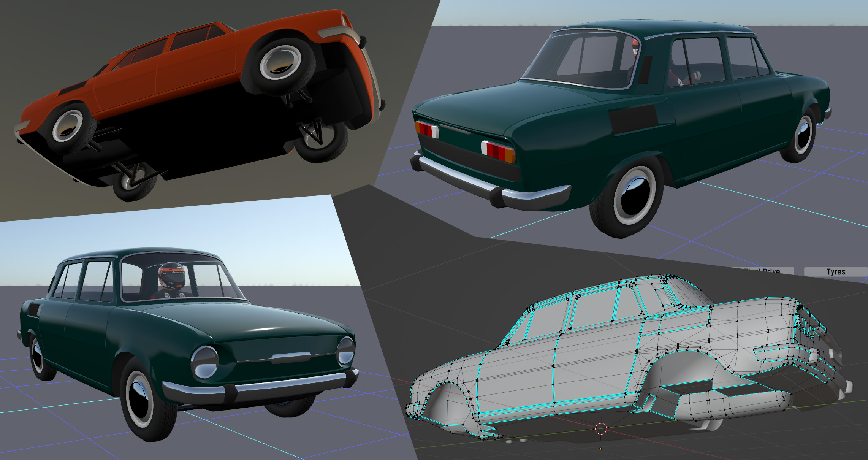Click the left round headlight on green car
Image resolution: width=868 pixels, height=460 pixels.
pos(205,362)
